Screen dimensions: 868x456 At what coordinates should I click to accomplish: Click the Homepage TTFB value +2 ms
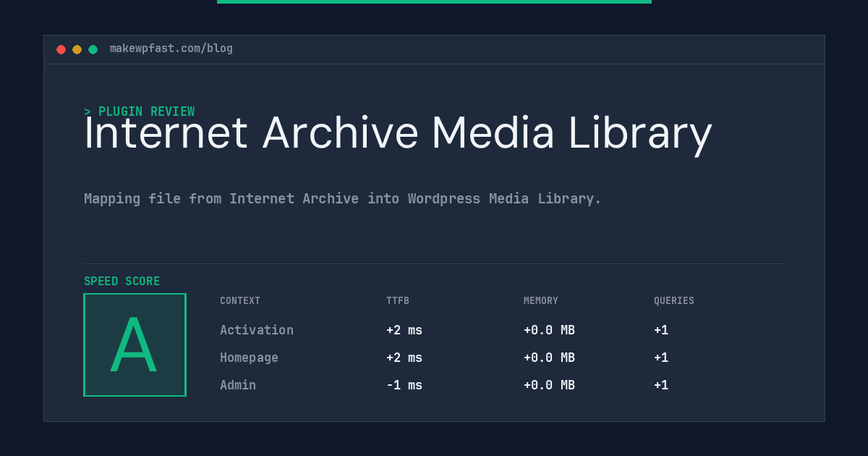pos(404,358)
